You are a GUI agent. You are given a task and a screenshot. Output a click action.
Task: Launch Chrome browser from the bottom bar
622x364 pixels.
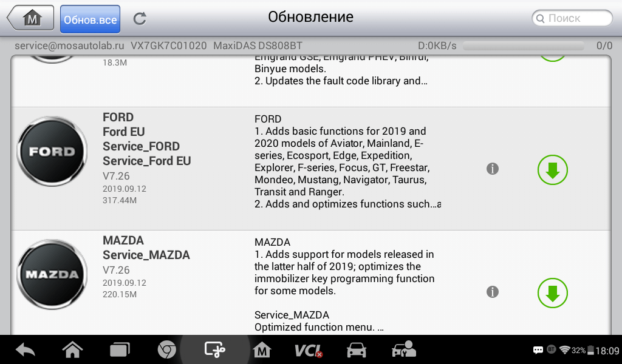point(167,350)
